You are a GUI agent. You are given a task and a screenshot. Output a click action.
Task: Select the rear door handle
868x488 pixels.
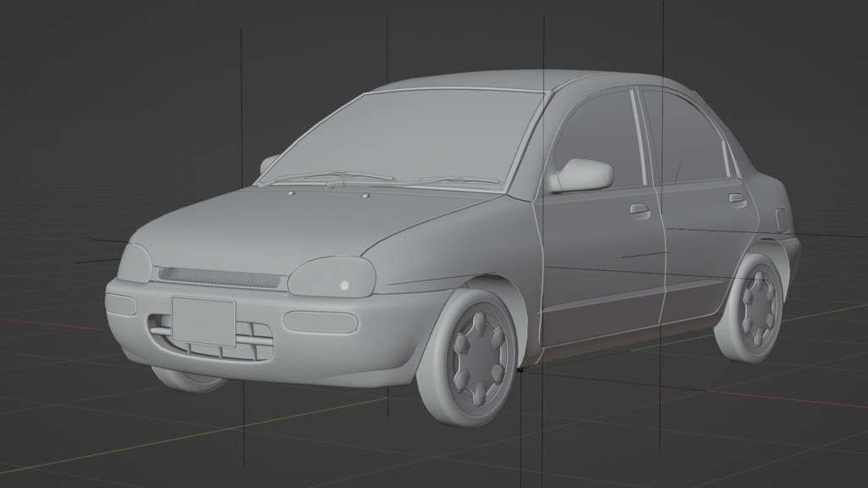click(737, 200)
